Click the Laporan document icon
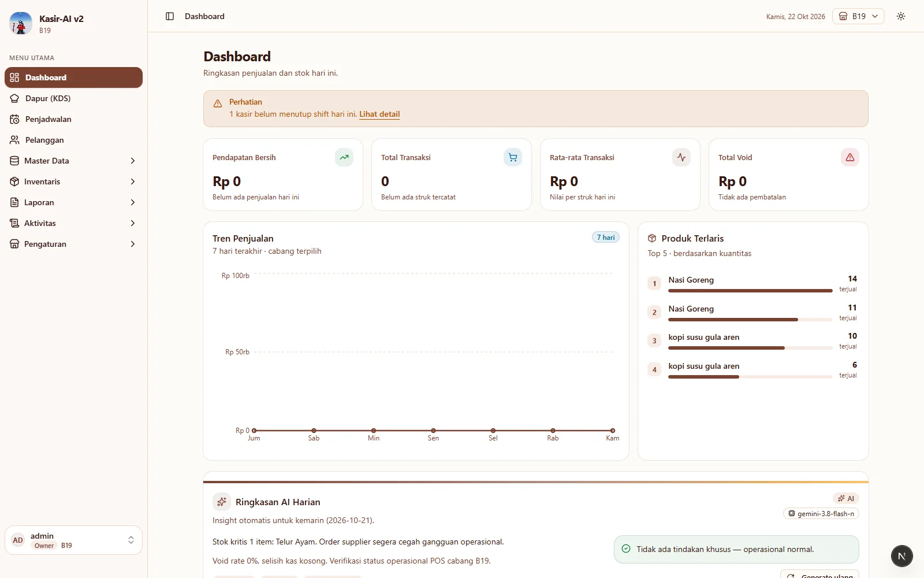 (14, 202)
